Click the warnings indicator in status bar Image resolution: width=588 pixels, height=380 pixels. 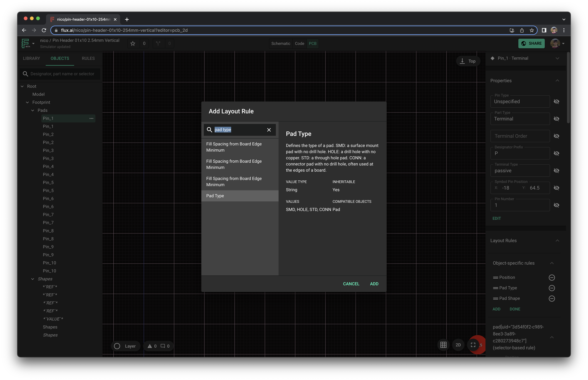point(150,346)
